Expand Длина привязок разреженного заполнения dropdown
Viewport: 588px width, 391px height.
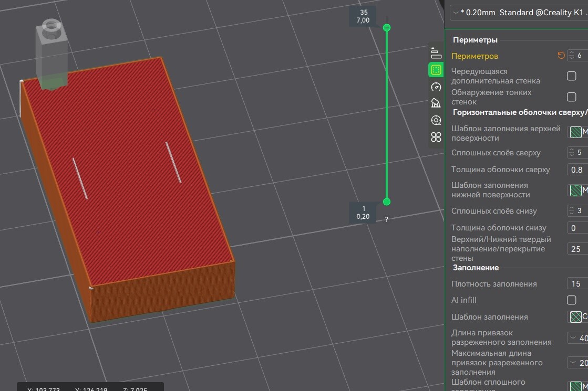577,337
